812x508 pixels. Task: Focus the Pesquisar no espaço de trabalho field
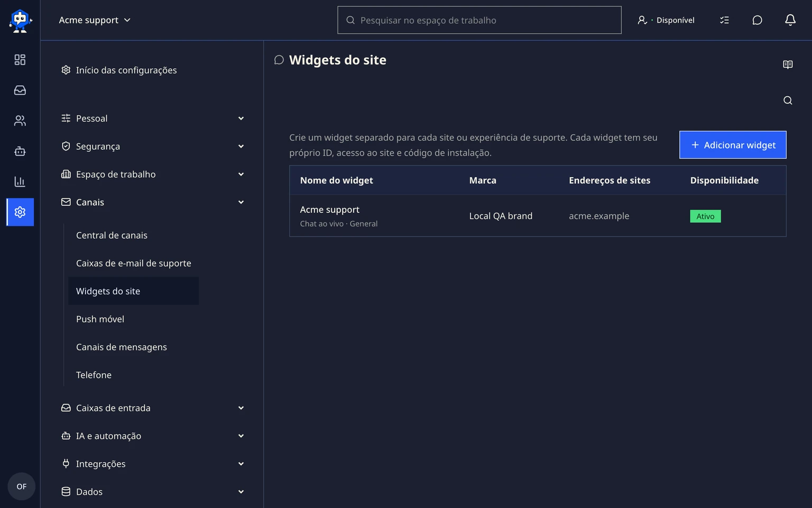[479, 20]
